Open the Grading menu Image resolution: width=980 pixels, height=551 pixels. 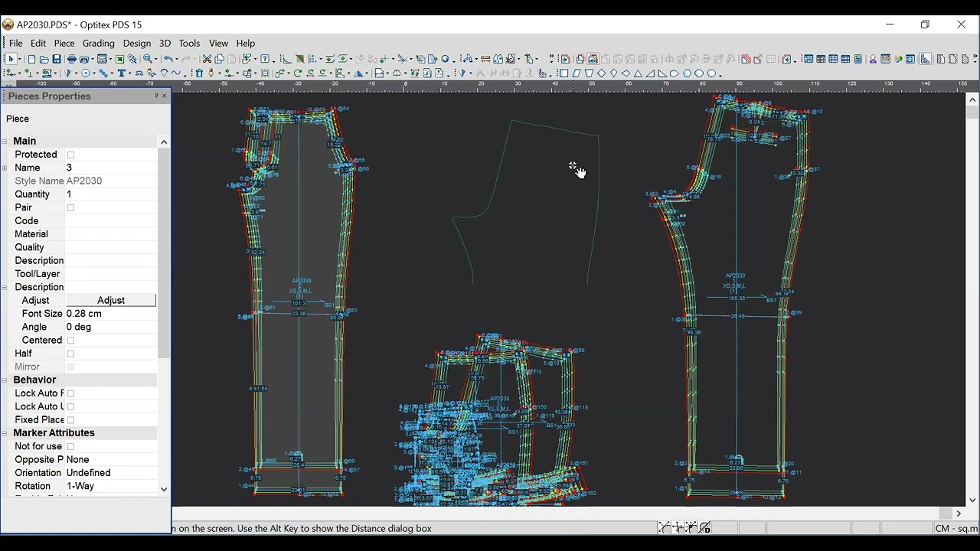pyautogui.click(x=98, y=43)
